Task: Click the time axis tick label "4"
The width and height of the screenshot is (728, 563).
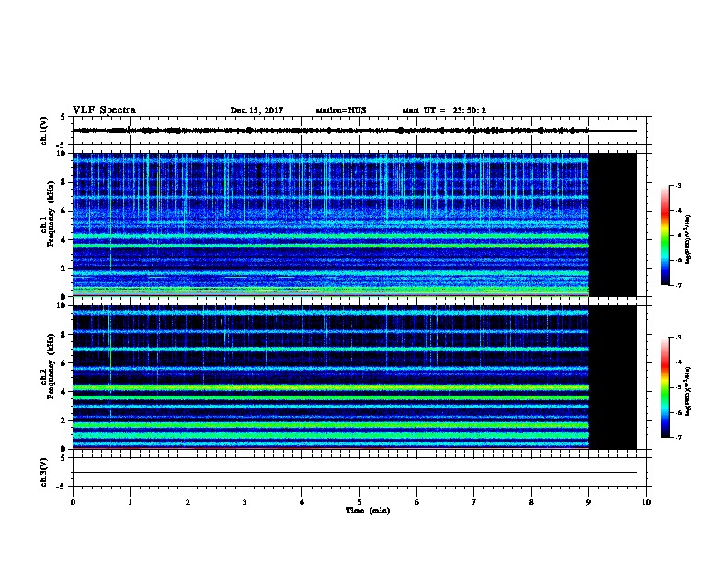Action: pyautogui.click(x=302, y=501)
